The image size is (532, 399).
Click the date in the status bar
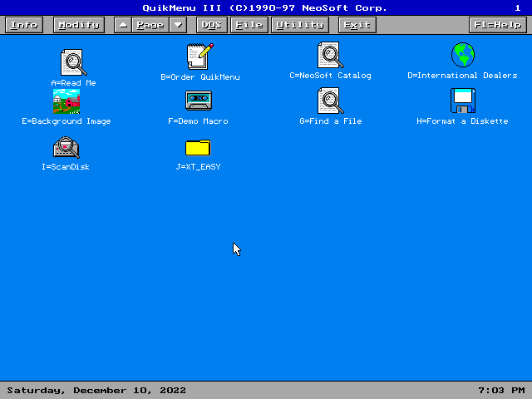pos(96,391)
